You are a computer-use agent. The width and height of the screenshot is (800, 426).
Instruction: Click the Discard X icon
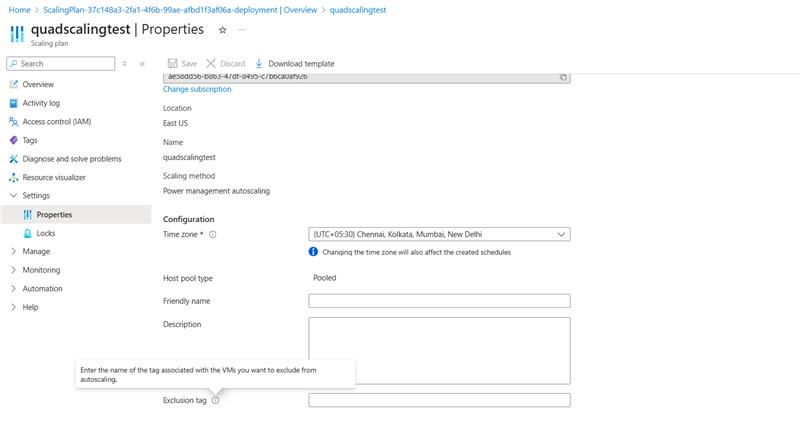211,63
